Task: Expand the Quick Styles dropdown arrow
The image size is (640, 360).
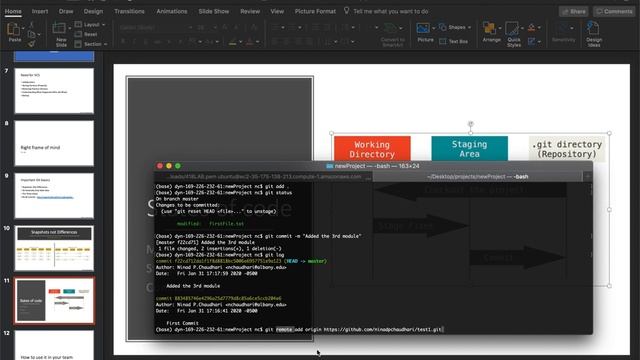Action: (x=522, y=28)
